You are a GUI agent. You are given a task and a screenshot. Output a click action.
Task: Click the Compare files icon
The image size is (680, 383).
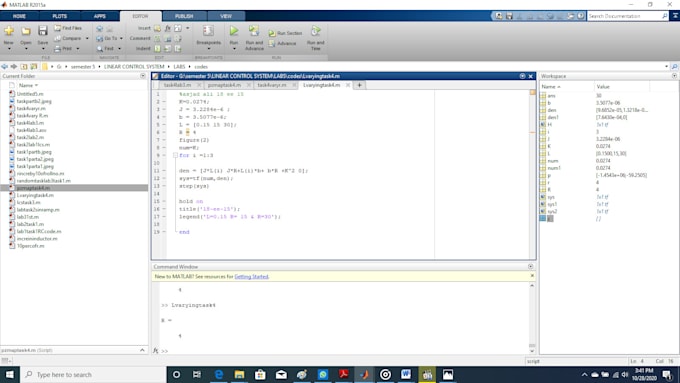tap(58, 38)
